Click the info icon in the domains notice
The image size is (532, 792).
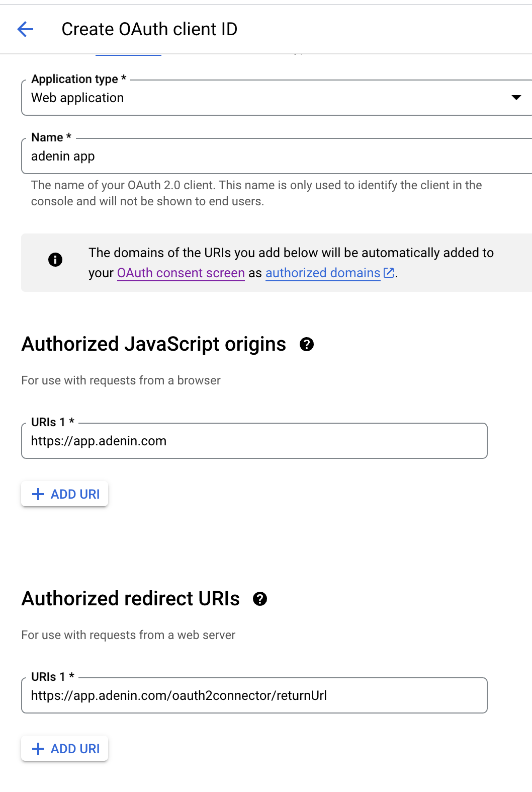pyautogui.click(x=55, y=260)
